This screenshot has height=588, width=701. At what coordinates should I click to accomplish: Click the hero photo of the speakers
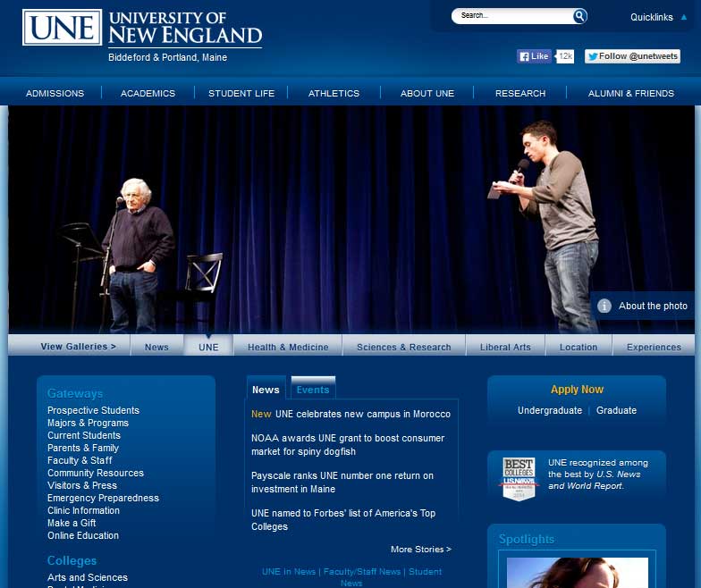point(350,220)
